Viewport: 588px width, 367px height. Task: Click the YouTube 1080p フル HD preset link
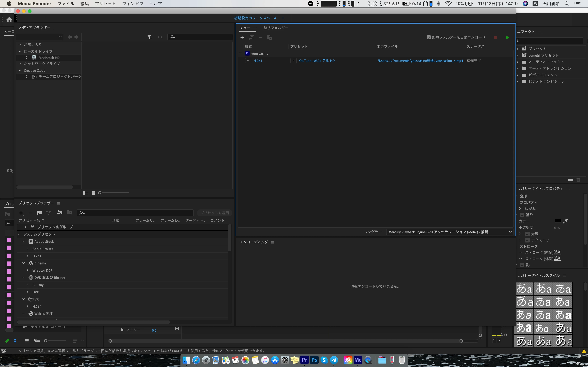pos(317,61)
